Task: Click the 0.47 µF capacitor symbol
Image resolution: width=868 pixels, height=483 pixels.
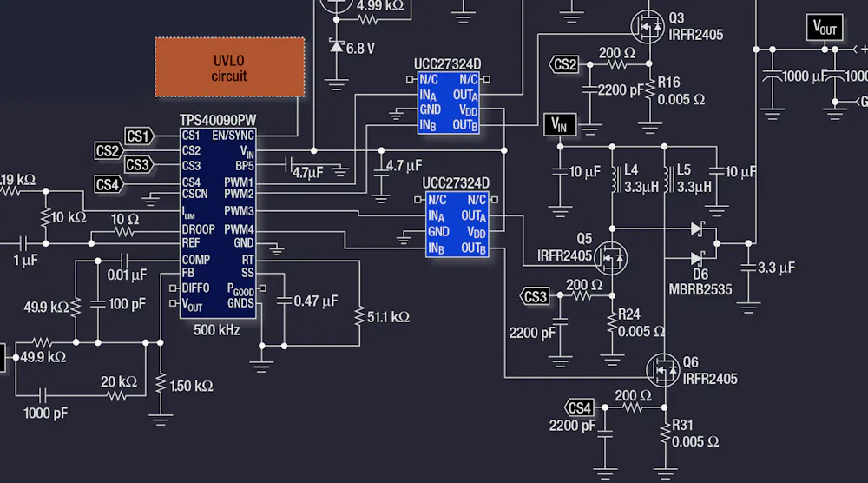Action: [x=284, y=301]
